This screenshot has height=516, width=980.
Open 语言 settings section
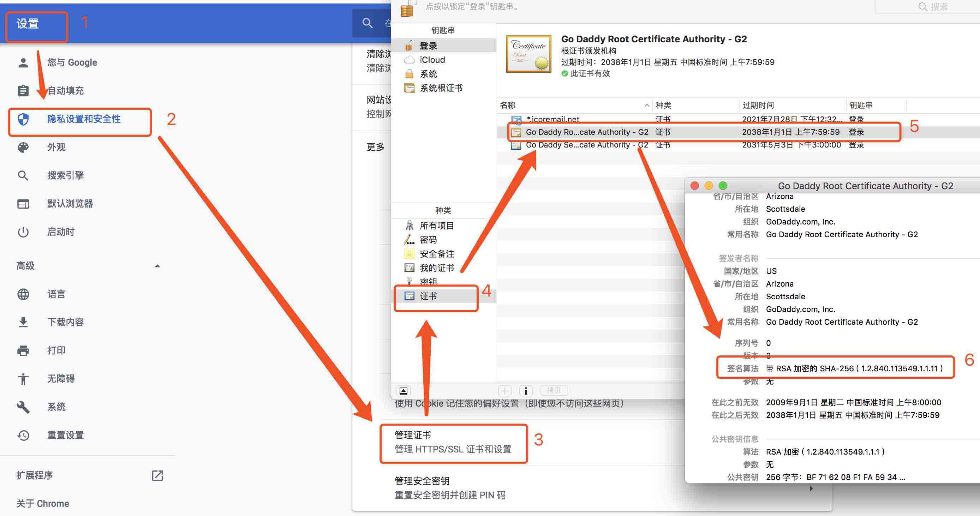click(x=56, y=294)
